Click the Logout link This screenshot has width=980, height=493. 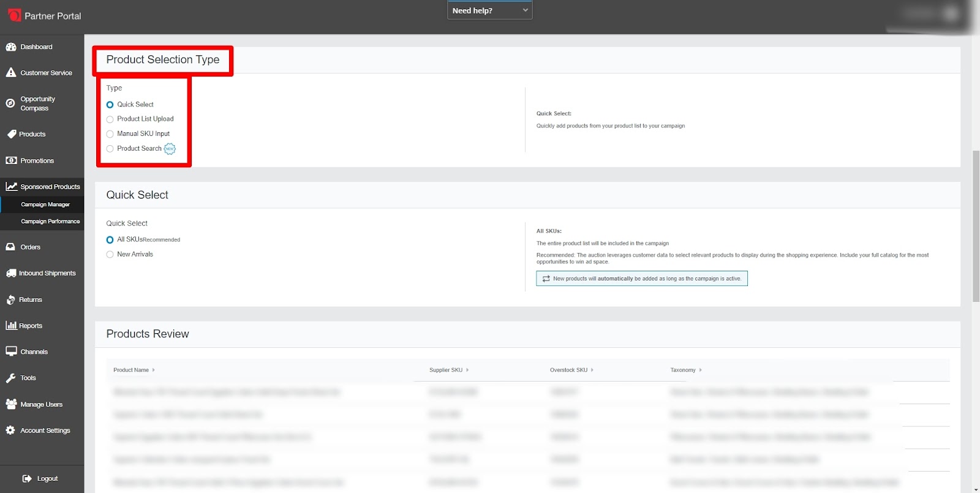coord(48,478)
